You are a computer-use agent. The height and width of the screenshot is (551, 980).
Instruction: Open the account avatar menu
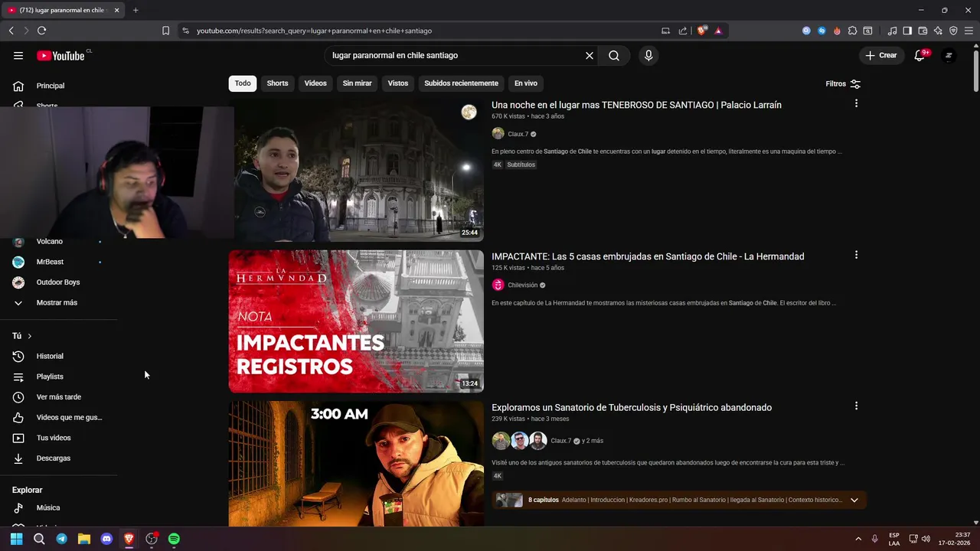[x=949, y=55]
